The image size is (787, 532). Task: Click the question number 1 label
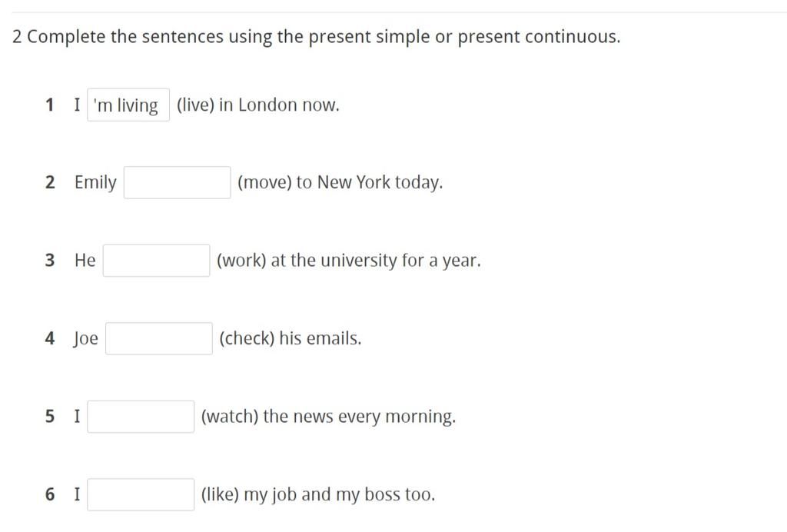click(50, 105)
